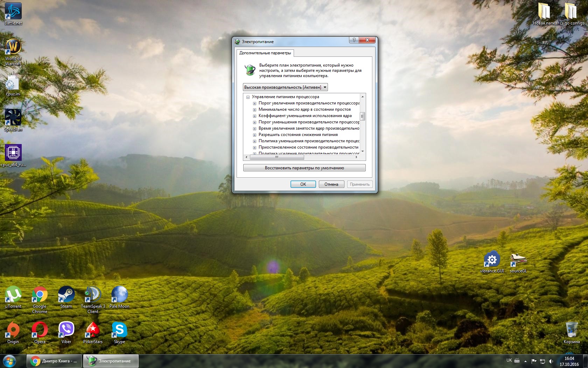
Task: Expand Коэффициент уменьшения использования ядра
Action: click(255, 116)
